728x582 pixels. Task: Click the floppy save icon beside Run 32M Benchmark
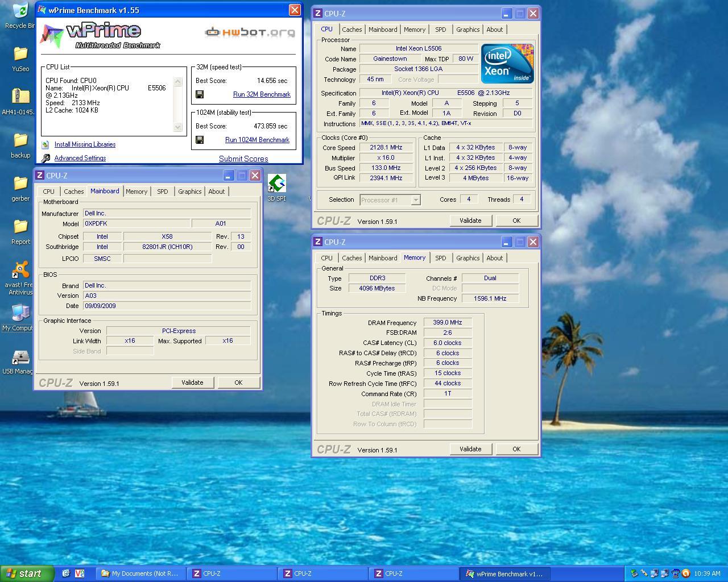(x=200, y=94)
